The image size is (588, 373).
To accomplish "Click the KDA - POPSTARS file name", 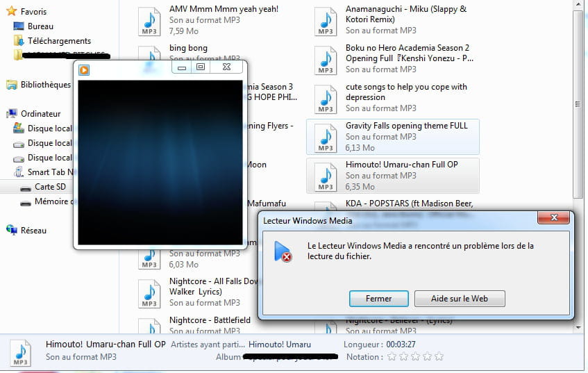I will 409,204.
